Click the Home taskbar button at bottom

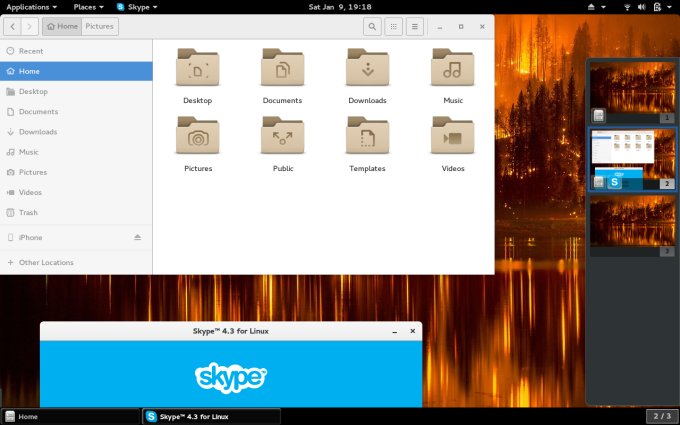71,416
